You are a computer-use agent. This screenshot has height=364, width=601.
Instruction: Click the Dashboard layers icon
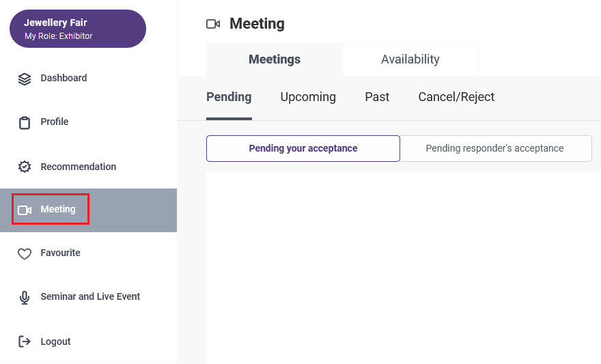click(x=25, y=79)
